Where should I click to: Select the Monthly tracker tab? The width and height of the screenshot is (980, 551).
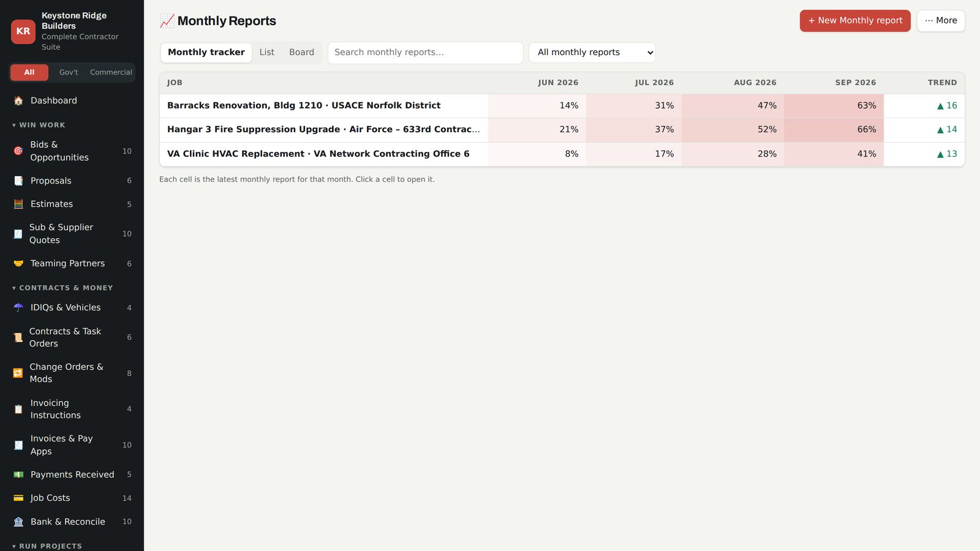click(x=206, y=53)
